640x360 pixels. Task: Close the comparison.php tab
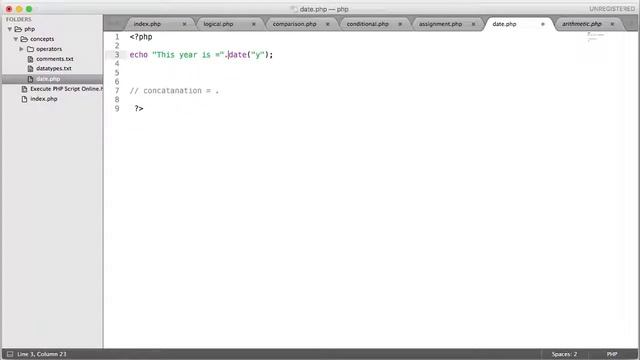click(327, 24)
